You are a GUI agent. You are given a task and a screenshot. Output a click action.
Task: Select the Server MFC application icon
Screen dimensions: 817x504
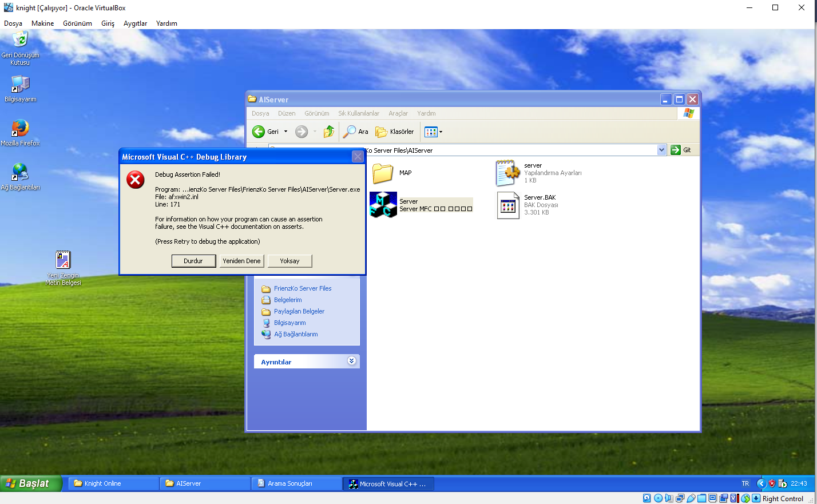coord(383,205)
